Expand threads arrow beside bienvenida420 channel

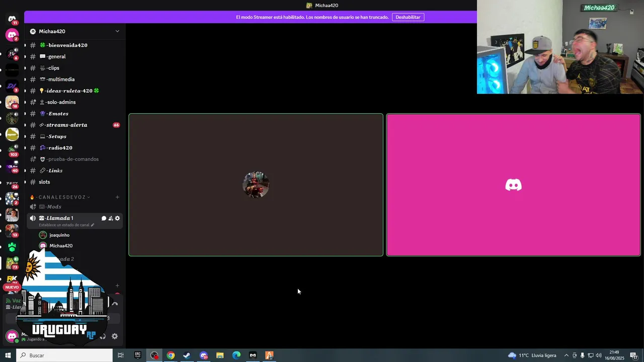(25, 45)
